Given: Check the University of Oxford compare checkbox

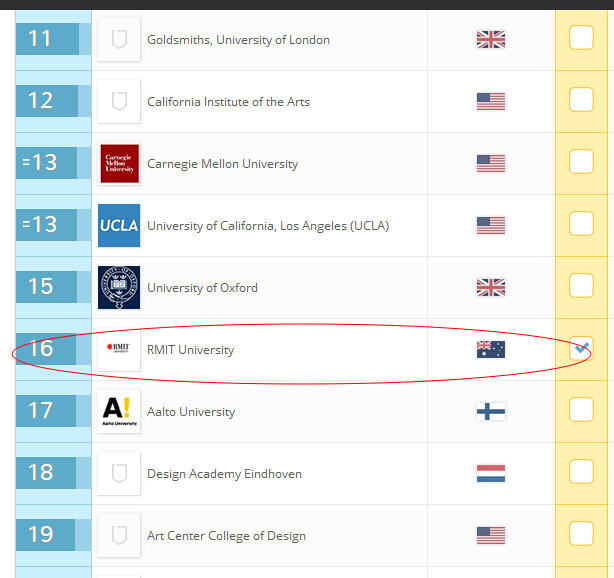Looking at the screenshot, I should click(x=581, y=286).
